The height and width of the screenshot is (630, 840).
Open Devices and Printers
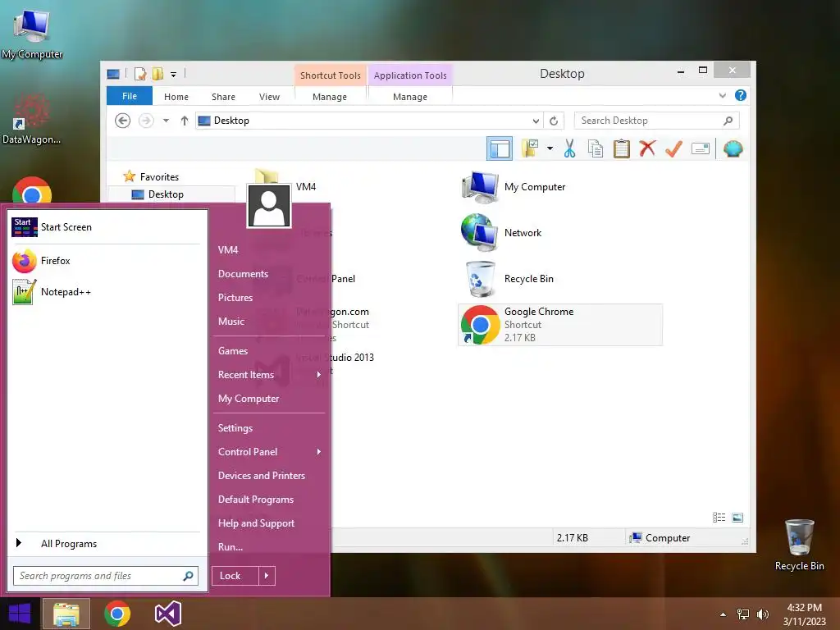262,476
